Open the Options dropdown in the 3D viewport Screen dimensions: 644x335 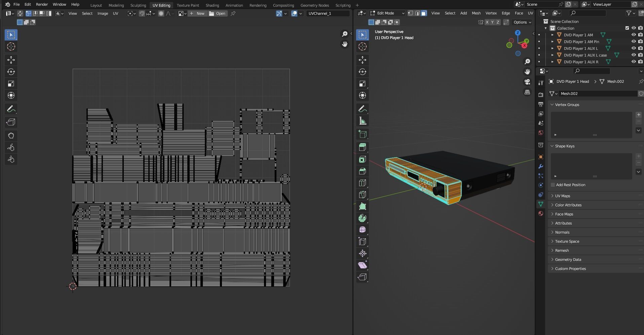(x=522, y=22)
